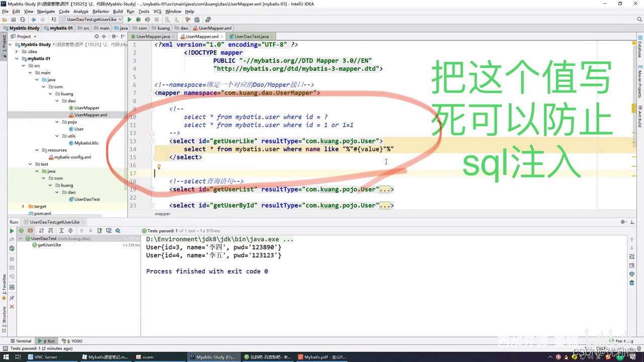Click the intention lightbulb in editor gutter

click(158, 167)
